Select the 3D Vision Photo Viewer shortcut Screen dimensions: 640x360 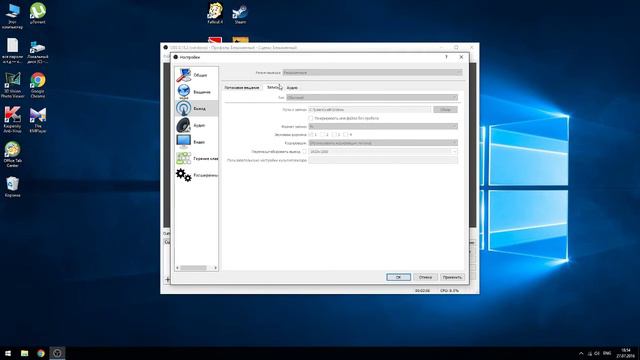(x=12, y=85)
